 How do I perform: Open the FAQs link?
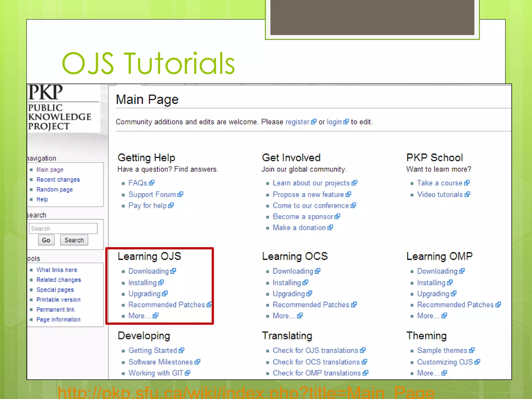[x=138, y=183]
